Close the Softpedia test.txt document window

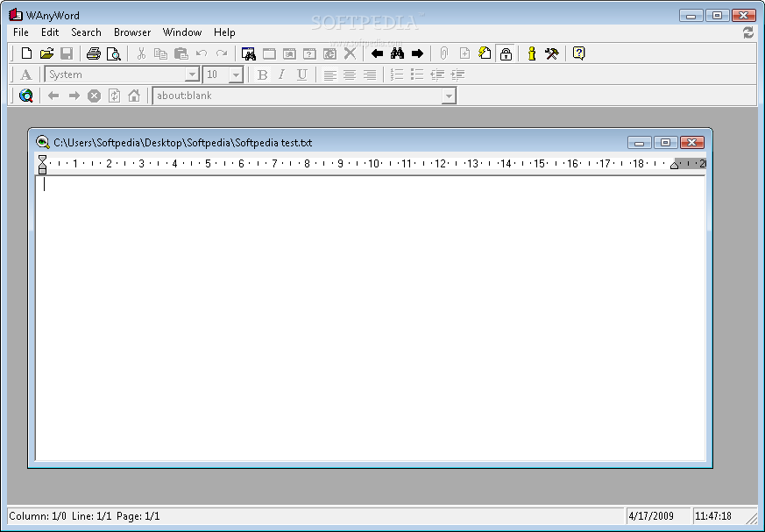(x=691, y=142)
